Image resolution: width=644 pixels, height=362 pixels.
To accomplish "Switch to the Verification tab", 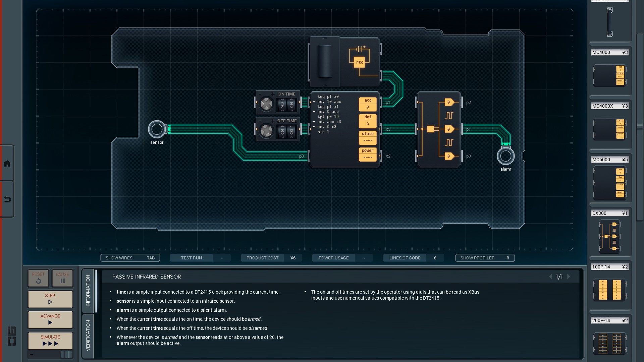I will pyautogui.click(x=88, y=336).
